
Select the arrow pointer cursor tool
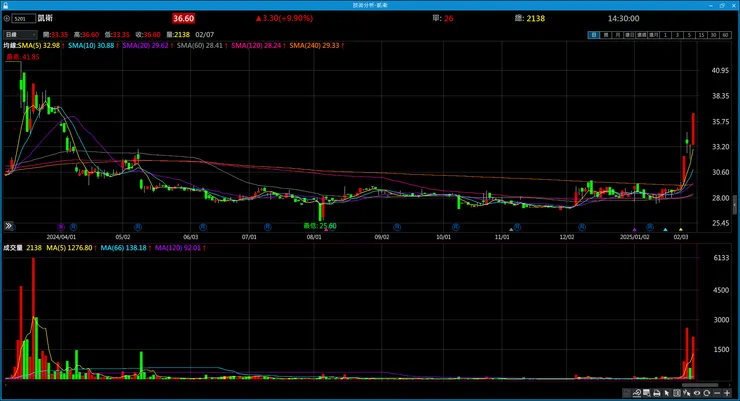click(667, 393)
